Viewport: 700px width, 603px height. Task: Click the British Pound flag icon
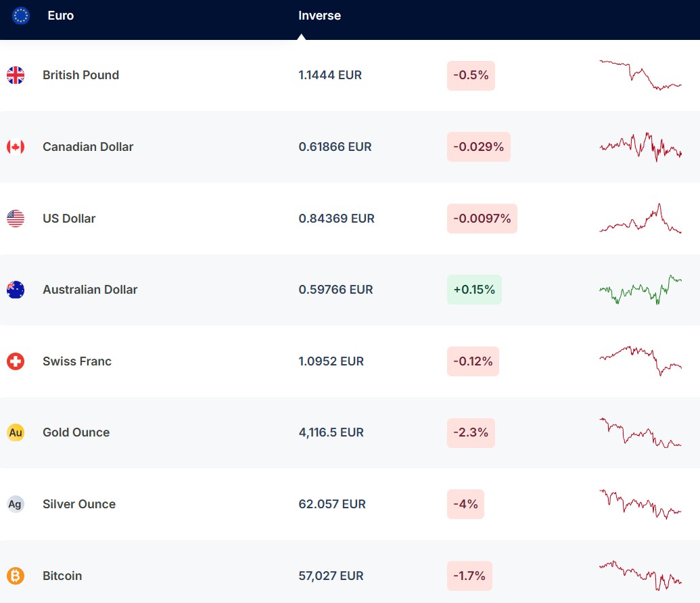click(x=16, y=75)
